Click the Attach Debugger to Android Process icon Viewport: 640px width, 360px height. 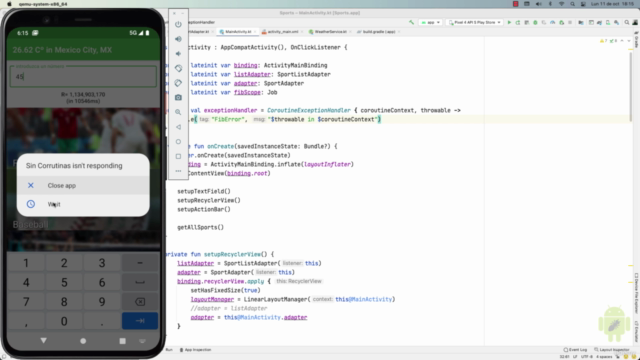[562, 22]
